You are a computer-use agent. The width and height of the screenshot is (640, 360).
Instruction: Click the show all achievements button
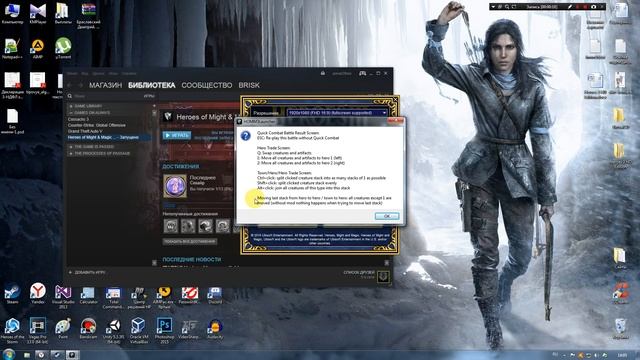coord(190,241)
